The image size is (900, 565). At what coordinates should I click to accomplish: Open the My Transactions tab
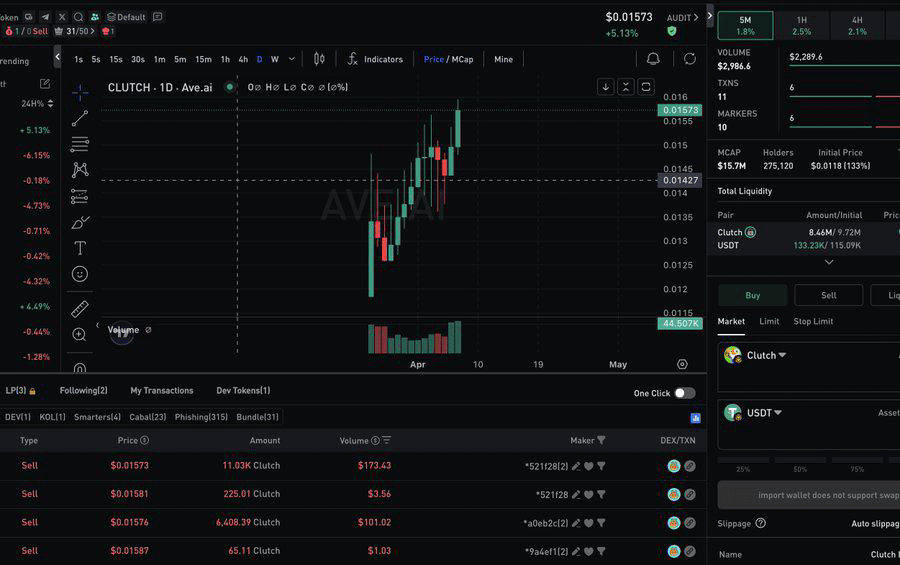pyautogui.click(x=162, y=390)
